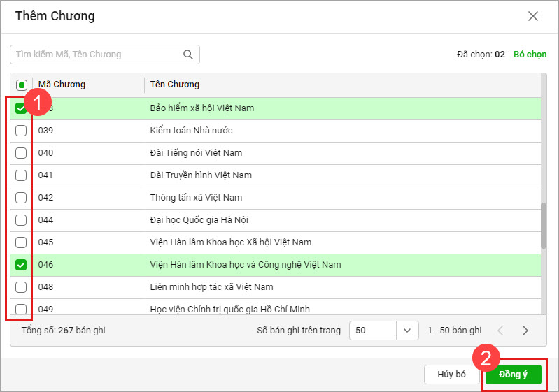Click the vertical scrollbar thumb
This screenshot has width=559, height=392.
[x=544, y=226]
